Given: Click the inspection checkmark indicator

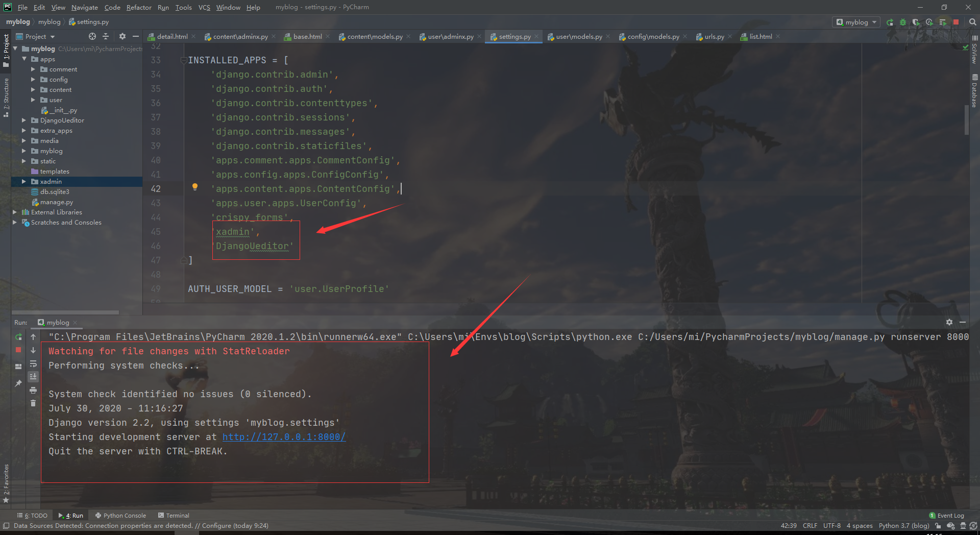Looking at the screenshot, I should (x=965, y=47).
